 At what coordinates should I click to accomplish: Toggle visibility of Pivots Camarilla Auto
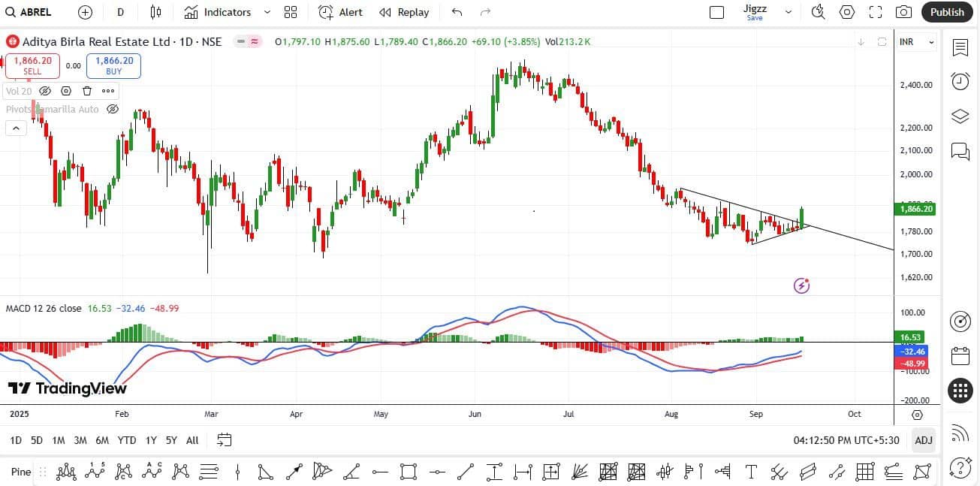tap(113, 109)
